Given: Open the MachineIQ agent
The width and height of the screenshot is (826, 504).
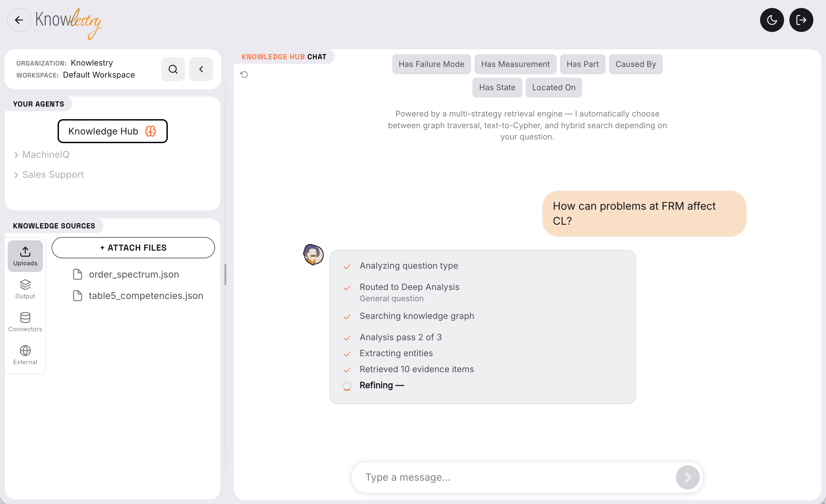Looking at the screenshot, I should click(x=46, y=155).
